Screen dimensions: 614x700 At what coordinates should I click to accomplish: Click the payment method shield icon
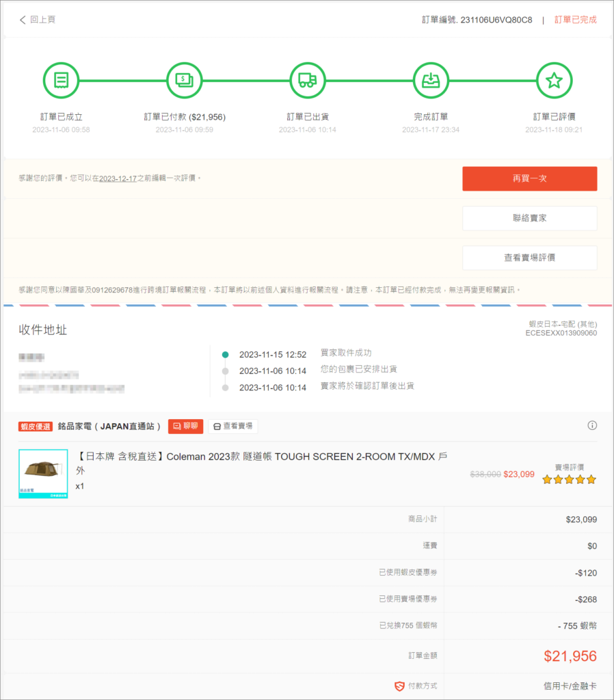pos(399,686)
